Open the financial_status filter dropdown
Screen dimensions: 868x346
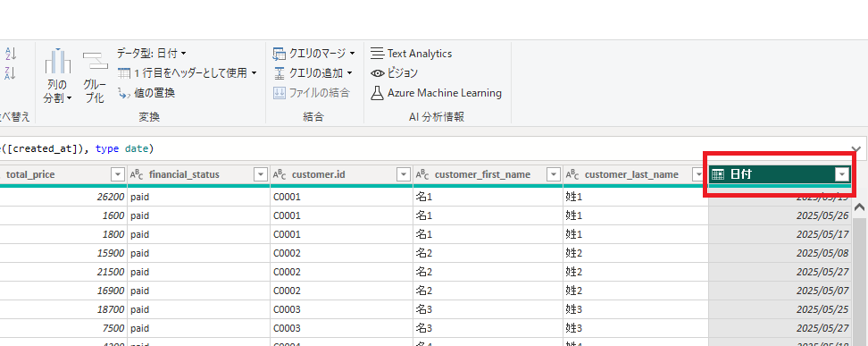(x=260, y=174)
